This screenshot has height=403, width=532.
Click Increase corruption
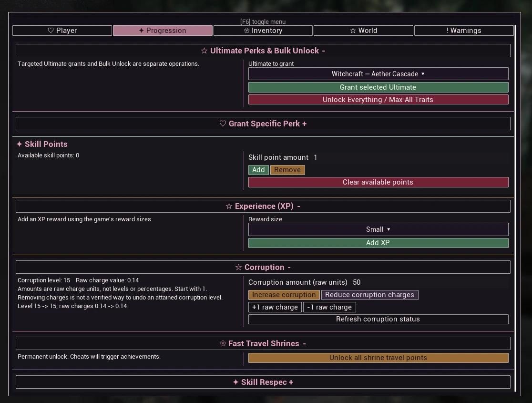pos(284,295)
